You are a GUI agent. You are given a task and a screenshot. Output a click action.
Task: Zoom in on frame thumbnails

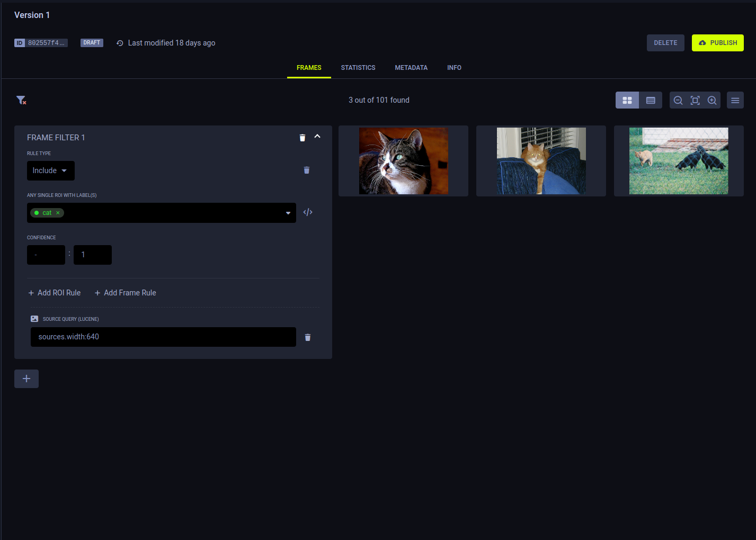click(712, 100)
